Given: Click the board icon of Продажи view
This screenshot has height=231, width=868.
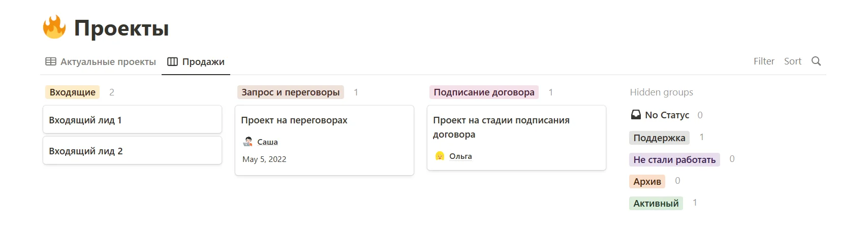Looking at the screenshot, I should [172, 62].
